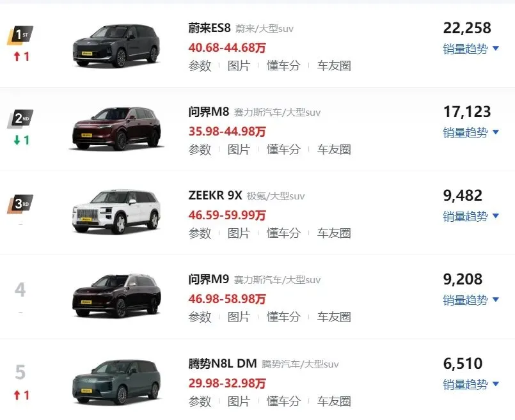View 图片 of 问界M8

click(239, 150)
